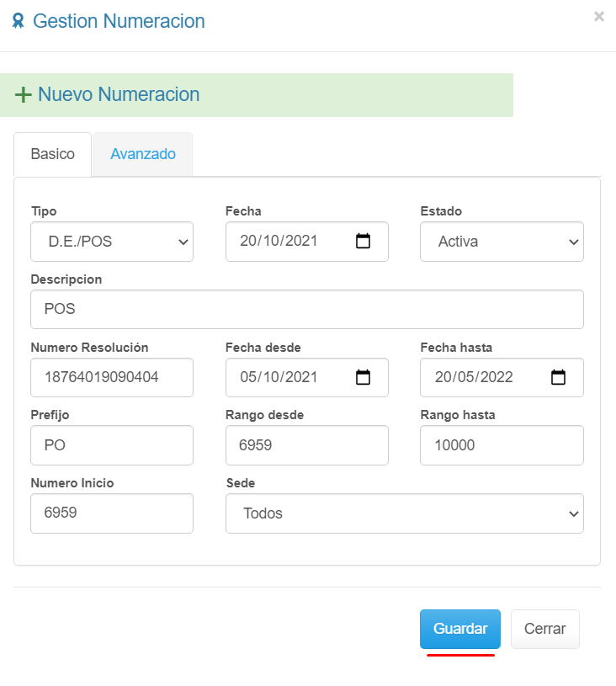Open the calendar picker in Fecha field
This screenshot has height=686, width=616.
(x=364, y=242)
